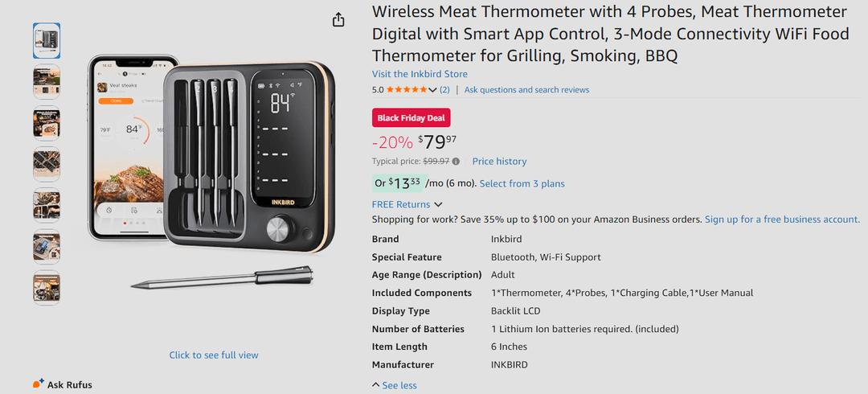Click the info icon beside typical price
This screenshot has width=868, height=394.
point(457,162)
